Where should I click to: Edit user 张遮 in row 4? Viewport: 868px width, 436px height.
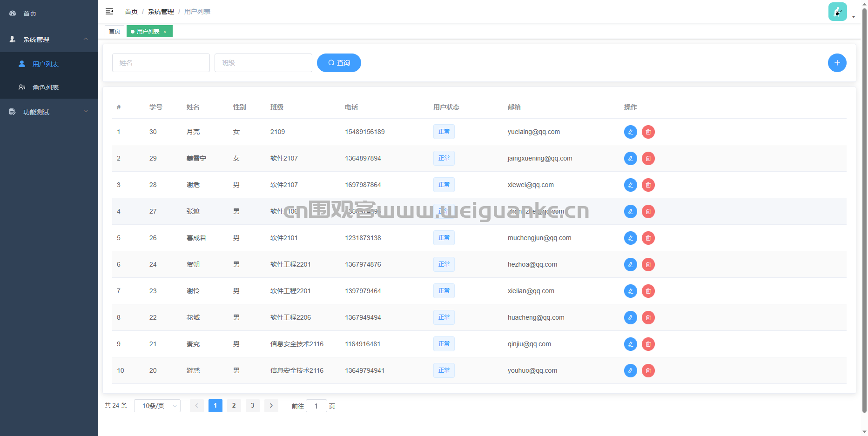pyautogui.click(x=630, y=211)
